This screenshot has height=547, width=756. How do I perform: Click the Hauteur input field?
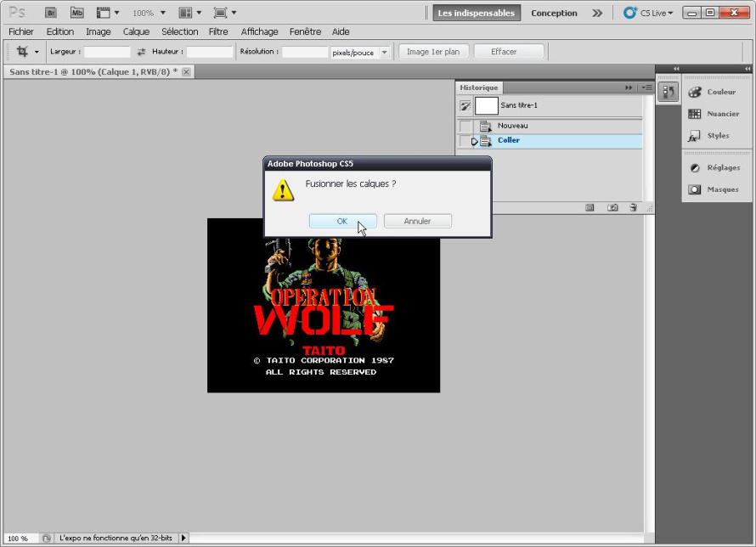tap(209, 52)
